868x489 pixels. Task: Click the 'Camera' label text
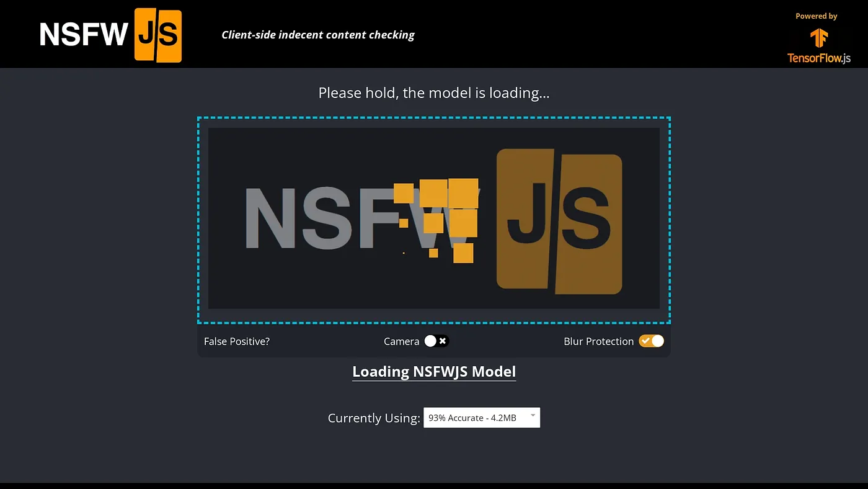coord(402,341)
